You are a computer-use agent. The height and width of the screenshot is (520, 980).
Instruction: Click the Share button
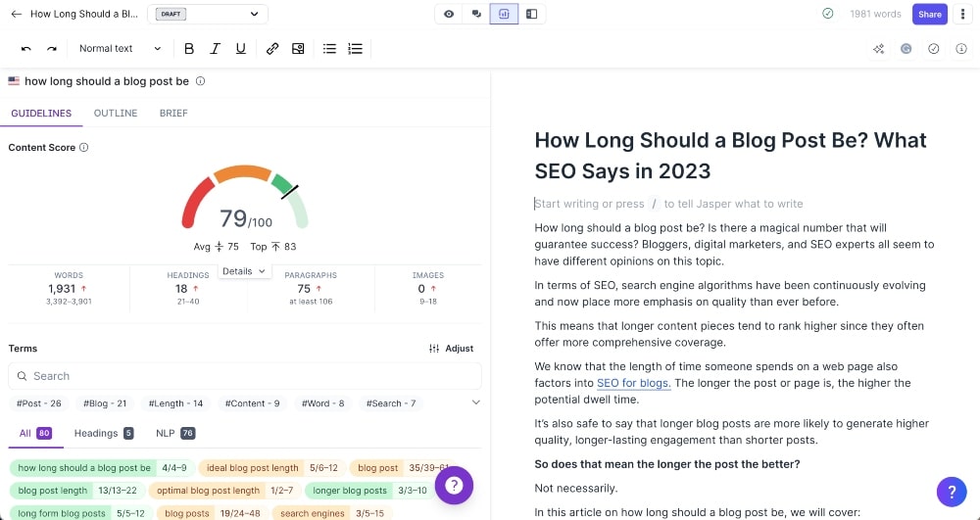(929, 14)
